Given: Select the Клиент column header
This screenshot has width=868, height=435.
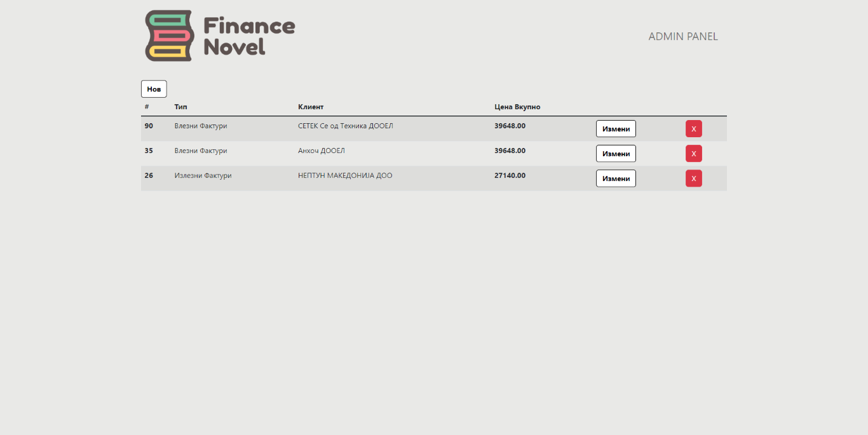Looking at the screenshot, I should (311, 107).
